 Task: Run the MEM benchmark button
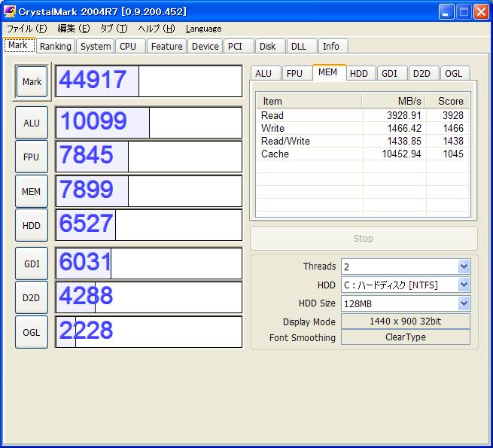32,191
